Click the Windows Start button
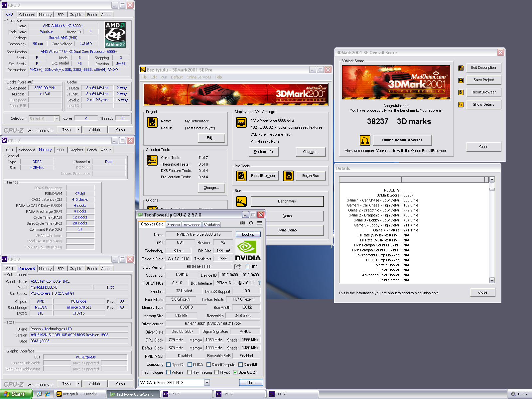The image size is (532, 399). (x=16, y=394)
